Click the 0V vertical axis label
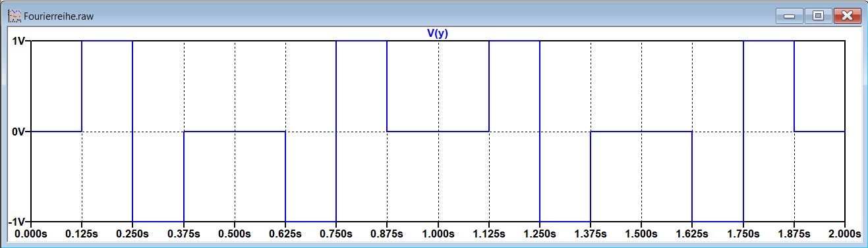868x248 pixels. coord(18,132)
